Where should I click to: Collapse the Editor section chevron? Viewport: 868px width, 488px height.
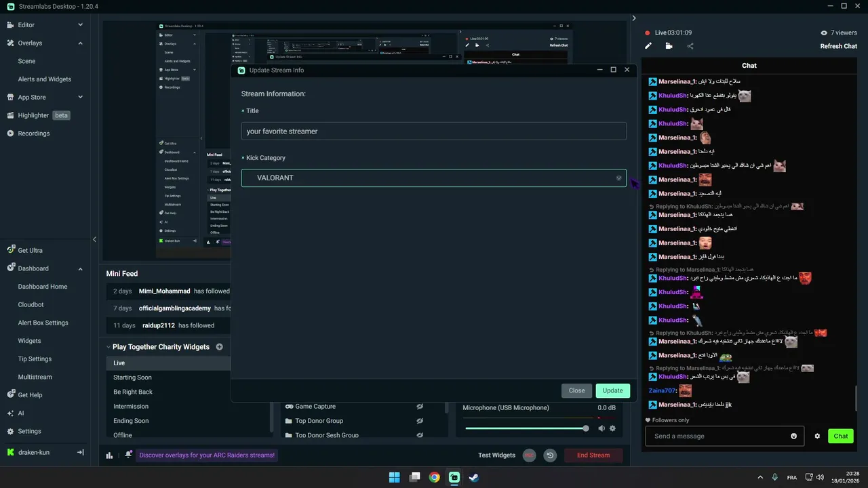coord(80,25)
